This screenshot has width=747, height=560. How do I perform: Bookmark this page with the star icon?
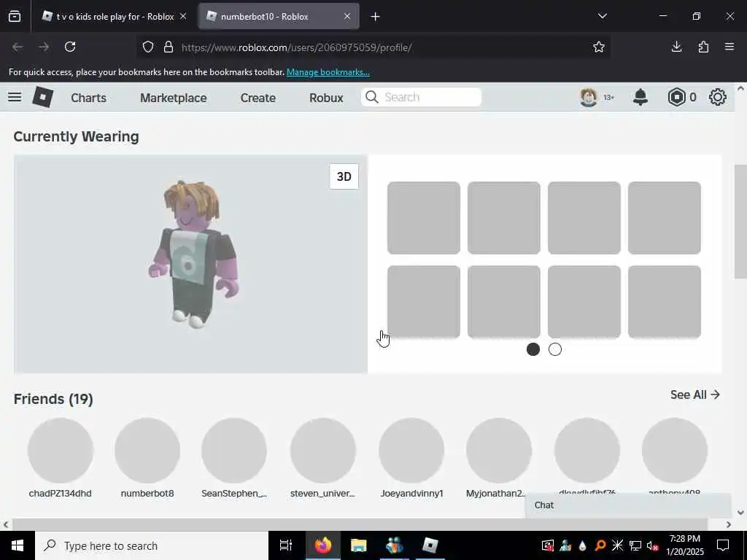tap(599, 47)
